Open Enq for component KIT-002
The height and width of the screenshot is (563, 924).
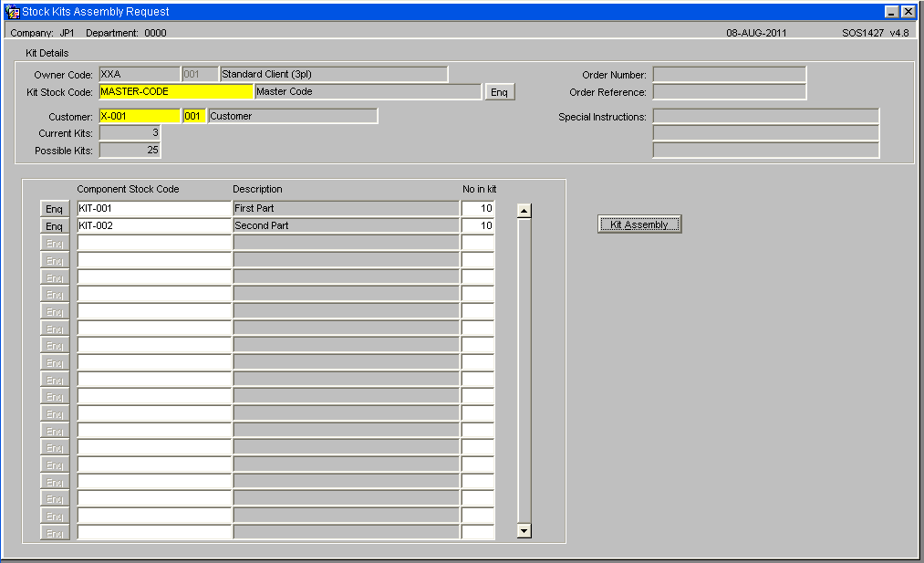click(55, 225)
